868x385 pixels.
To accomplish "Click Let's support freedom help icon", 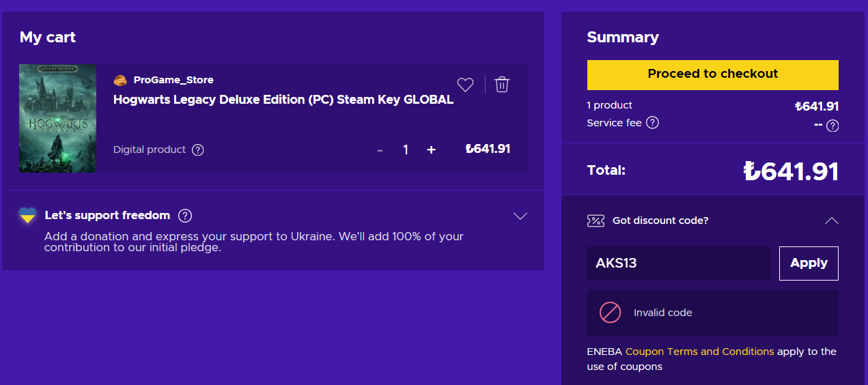I will [185, 216].
